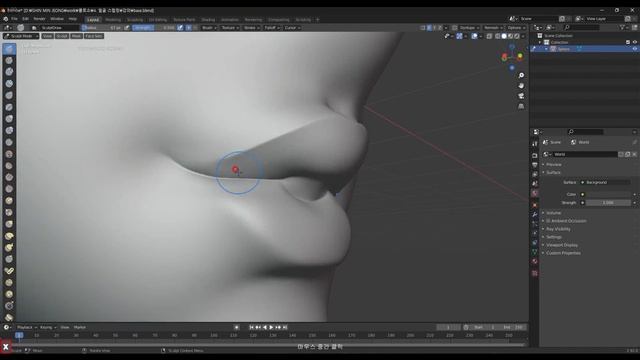This screenshot has width=640, height=360.
Task: Open the Output properties tab
Action: click(535, 165)
